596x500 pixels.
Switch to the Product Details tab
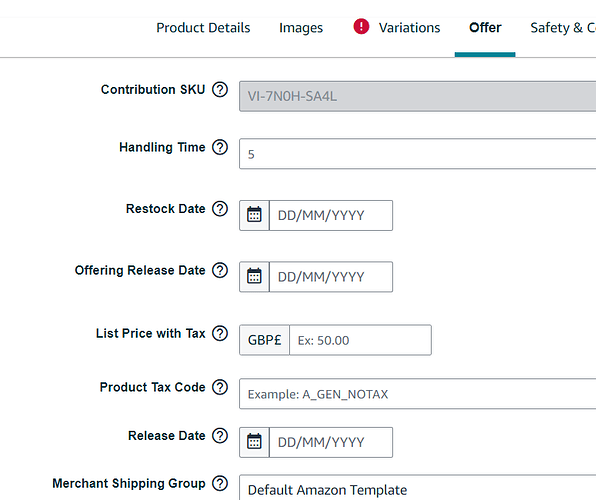tap(203, 28)
